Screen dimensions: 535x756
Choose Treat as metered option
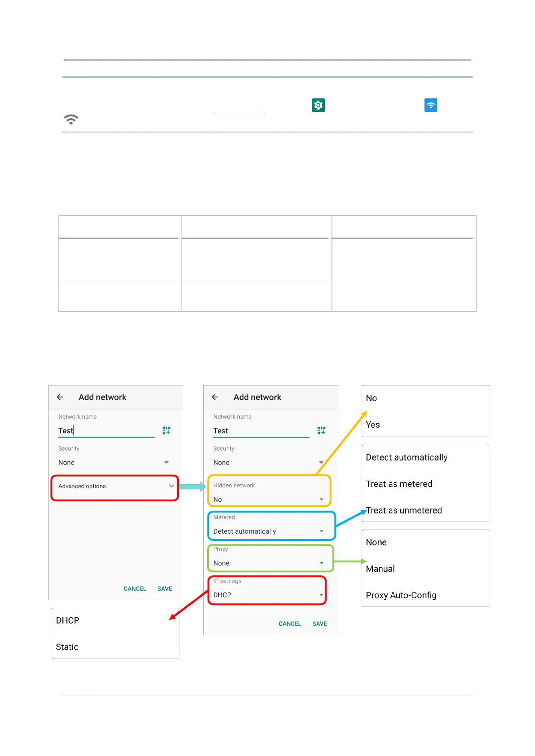click(x=399, y=484)
